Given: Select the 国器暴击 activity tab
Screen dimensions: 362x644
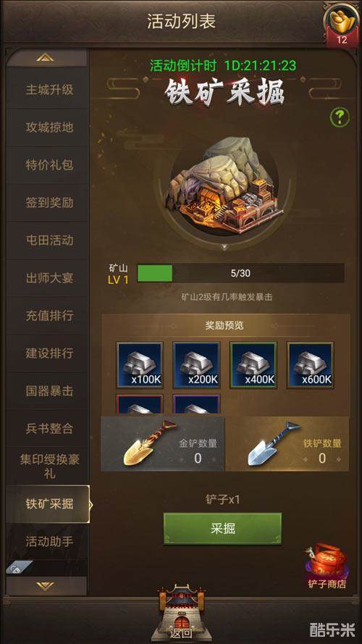Looking at the screenshot, I should pos(48,390).
